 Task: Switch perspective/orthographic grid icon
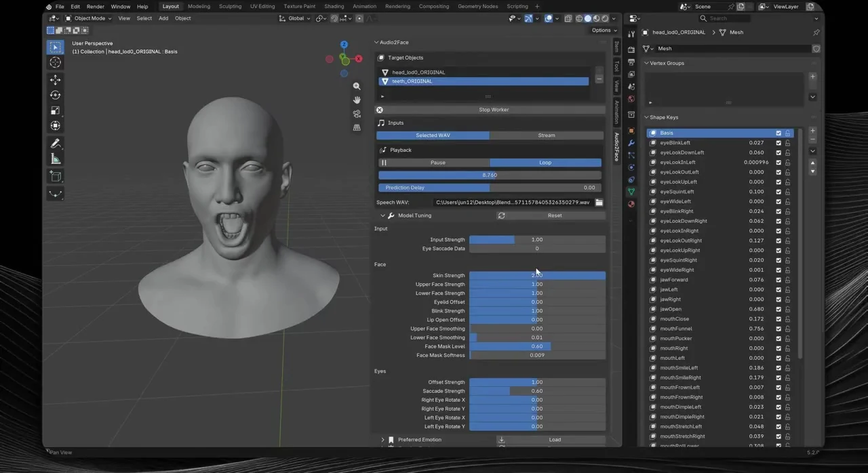[x=357, y=127]
